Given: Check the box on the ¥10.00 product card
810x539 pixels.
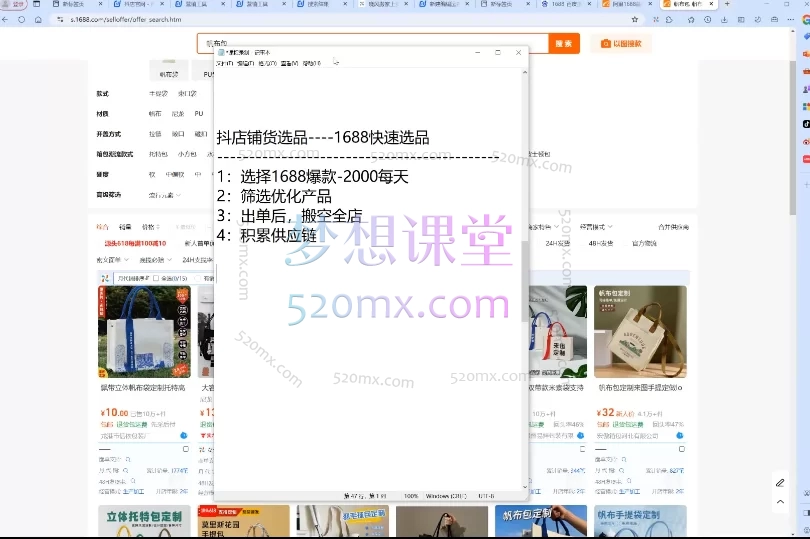Looking at the screenshot, I should pos(186,449).
